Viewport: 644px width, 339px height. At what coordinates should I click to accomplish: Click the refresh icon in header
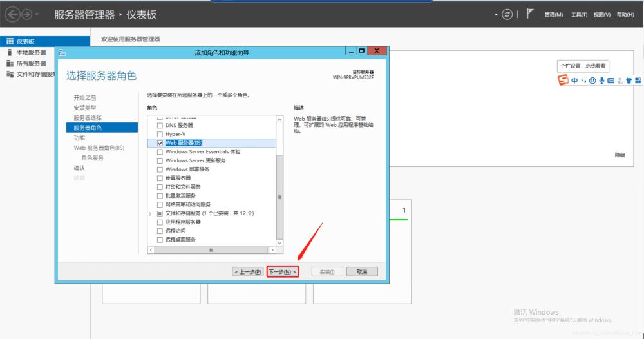point(507,14)
